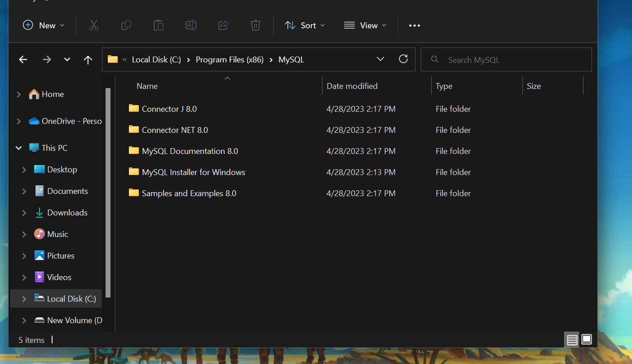Open recent locations dropdown chevron
Viewport: 632px width, 364px height.
[67, 60]
